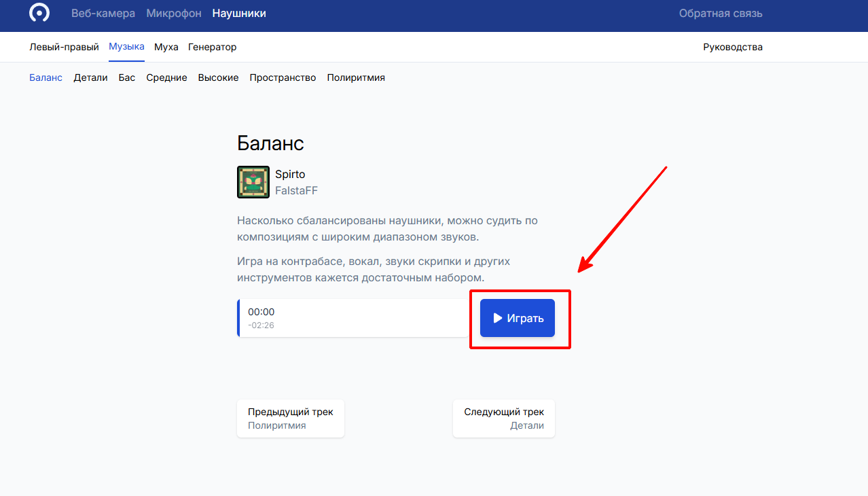Viewport: 868px width, 496px height.
Task: Select the Баланс sub-tab
Action: pos(46,77)
